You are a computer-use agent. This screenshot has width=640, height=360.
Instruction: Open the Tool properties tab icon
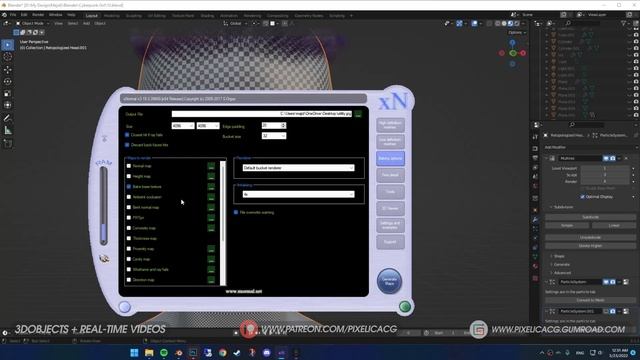pyautogui.click(x=535, y=137)
